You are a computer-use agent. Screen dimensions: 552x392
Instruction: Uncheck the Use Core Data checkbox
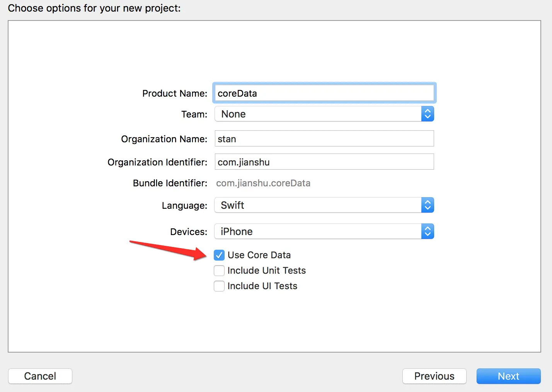tap(219, 255)
